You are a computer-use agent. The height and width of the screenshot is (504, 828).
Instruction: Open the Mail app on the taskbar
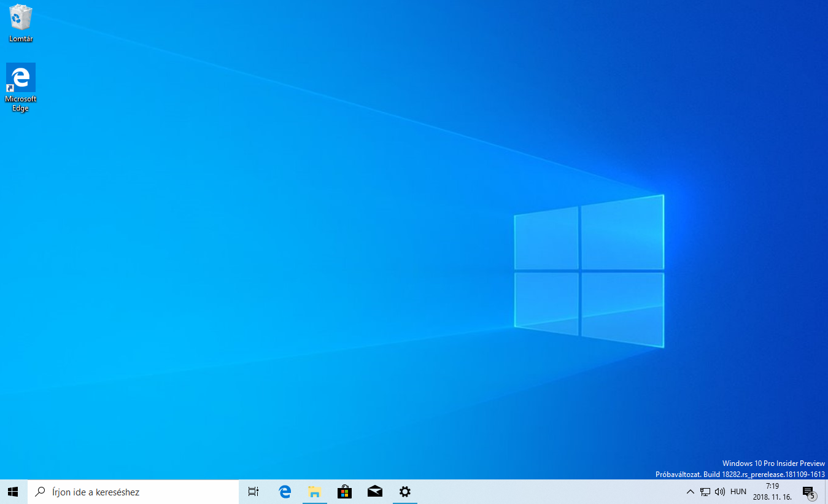point(375,492)
